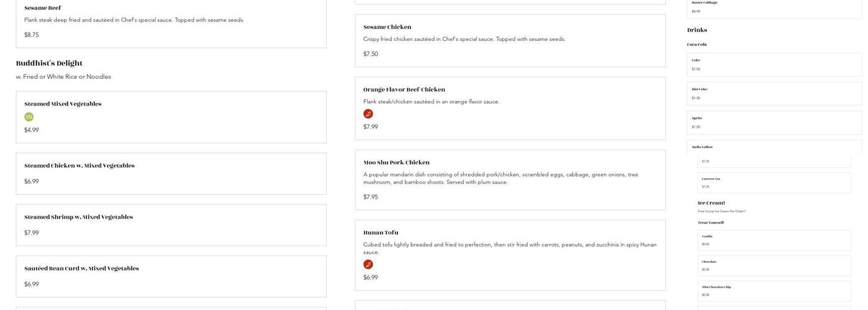868x310 pixels.
Task: Pick Steamed Shrimp w. Mixed Vegetables
Action: [x=79, y=218]
